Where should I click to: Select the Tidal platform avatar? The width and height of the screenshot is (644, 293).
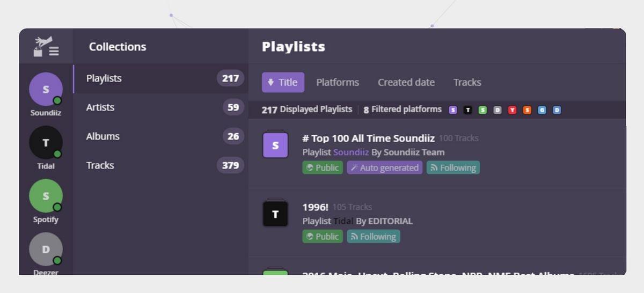(x=46, y=142)
